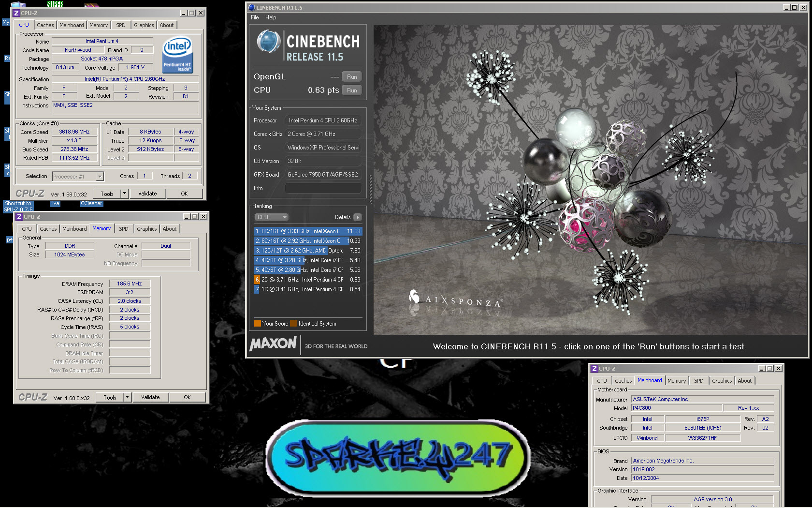Click motherboard model P4C800 field
Screen dimensions: 812x508
pos(676,408)
